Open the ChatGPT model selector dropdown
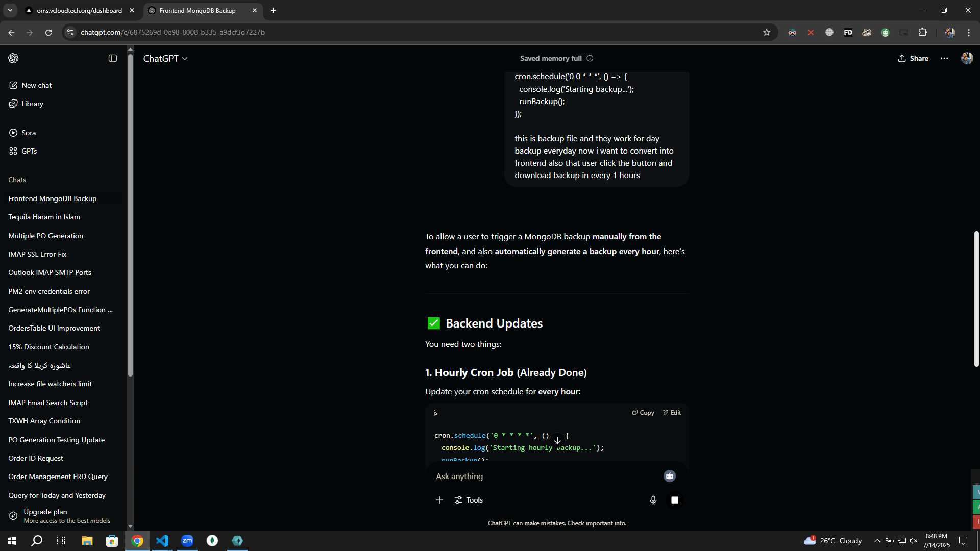 pyautogui.click(x=165, y=59)
